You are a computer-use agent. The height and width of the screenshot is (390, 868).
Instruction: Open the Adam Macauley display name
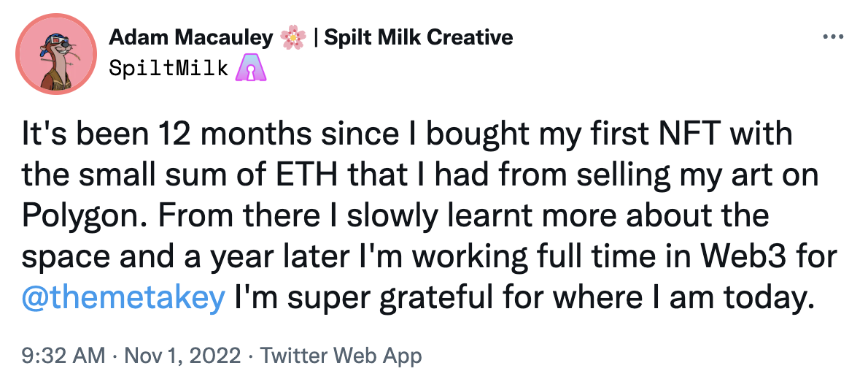[x=191, y=37]
